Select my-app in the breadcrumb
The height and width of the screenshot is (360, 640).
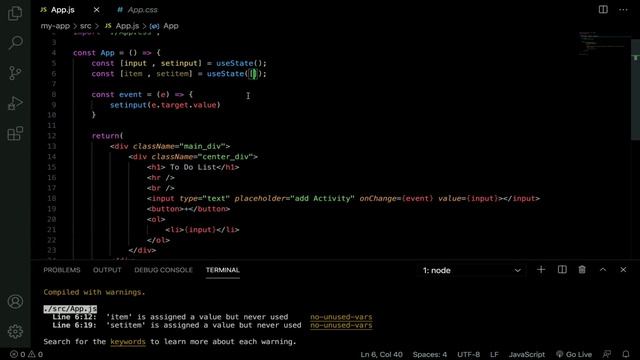[55, 26]
